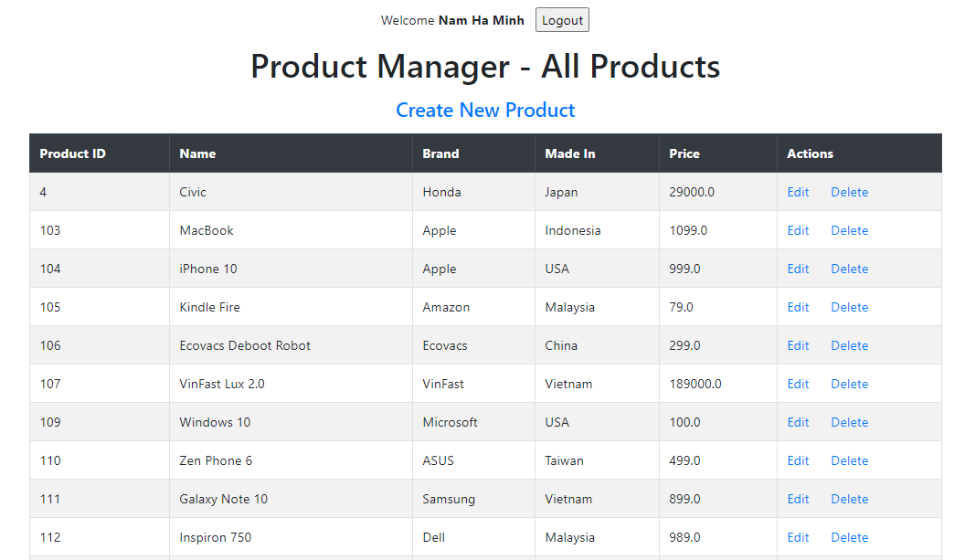
Task: Click the Microsoft brand cell
Action: click(x=473, y=422)
